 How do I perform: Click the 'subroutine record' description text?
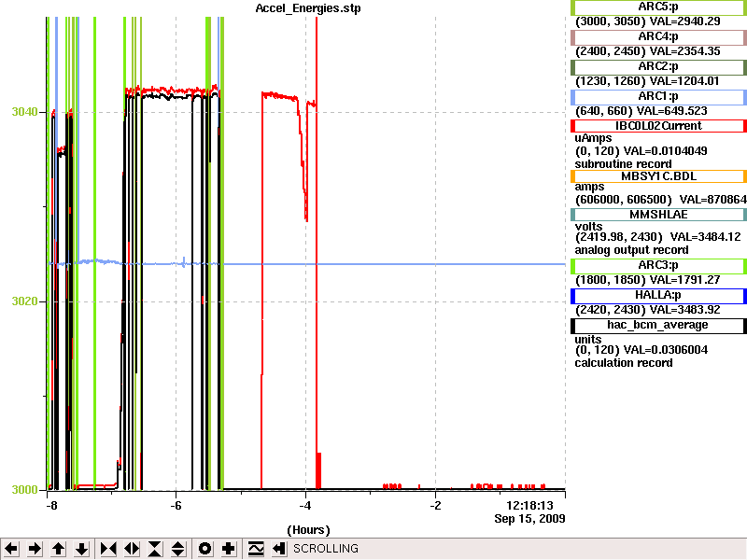pyautogui.click(x=623, y=164)
